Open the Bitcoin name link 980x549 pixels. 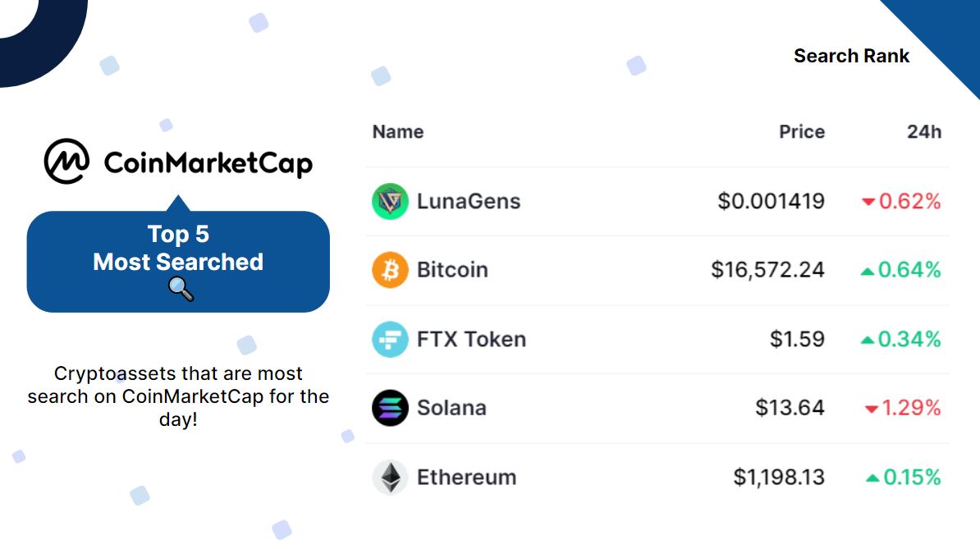point(452,270)
